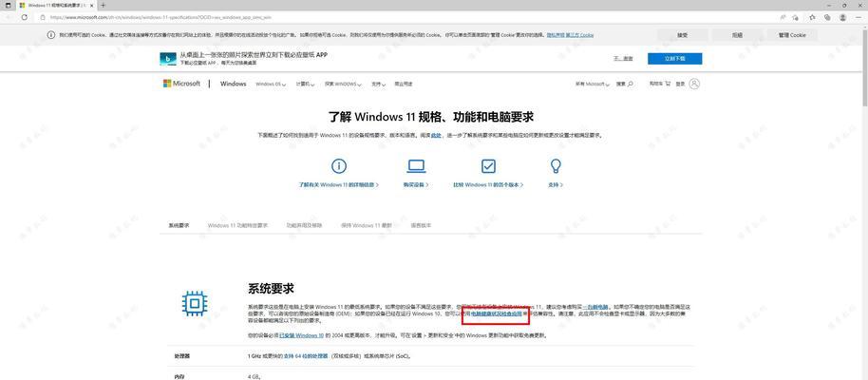Click the laptop 购买设备 icon
Screen dimensions: 868x380
tap(416, 165)
